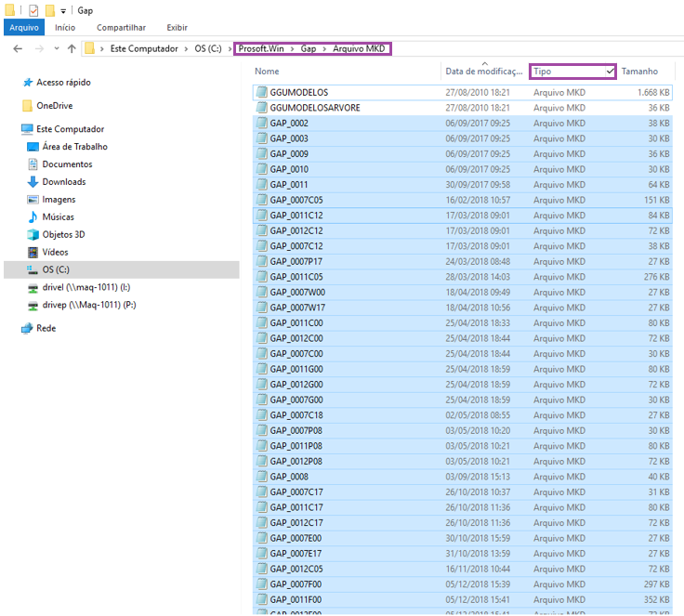684x616 pixels.
Task: Click the Objetos 3D cube icon
Action: pyautogui.click(x=33, y=234)
